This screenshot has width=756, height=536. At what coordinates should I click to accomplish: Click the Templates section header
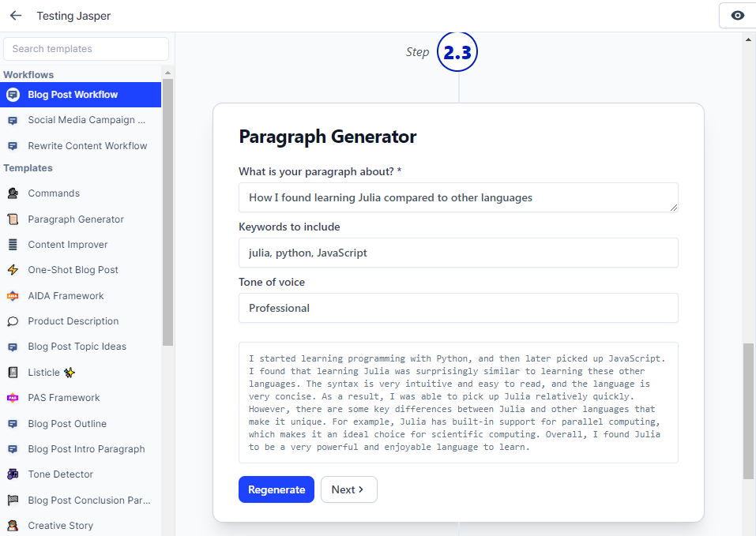click(x=28, y=168)
